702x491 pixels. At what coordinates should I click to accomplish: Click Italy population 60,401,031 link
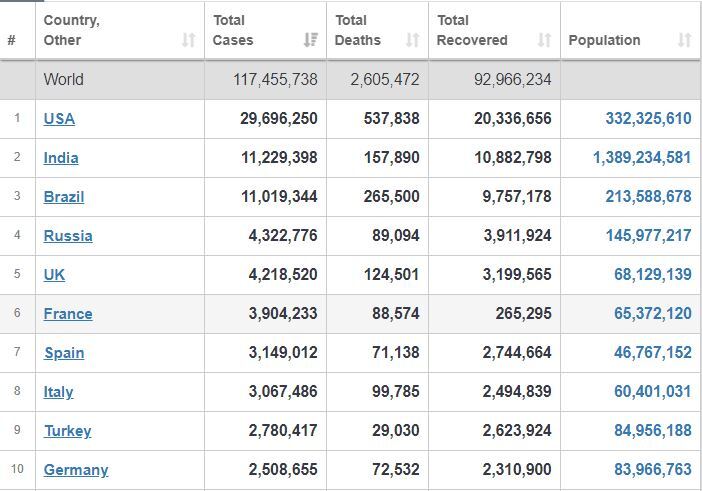point(653,391)
